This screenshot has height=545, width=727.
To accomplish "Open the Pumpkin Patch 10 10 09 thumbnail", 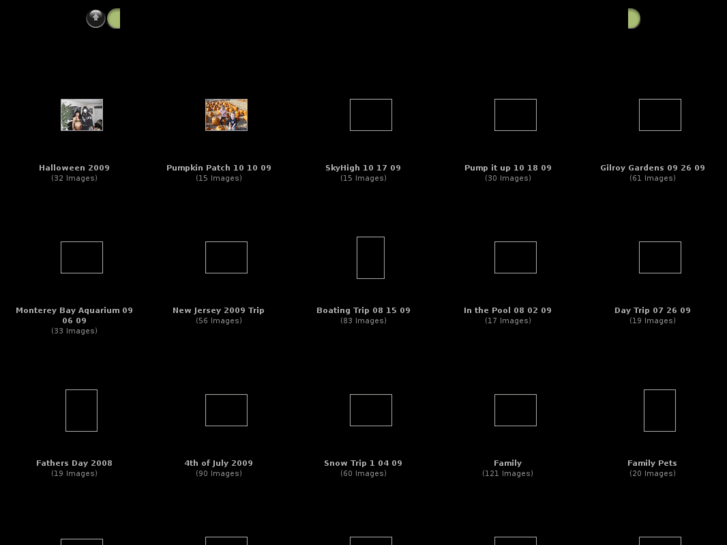I will click(x=226, y=115).
